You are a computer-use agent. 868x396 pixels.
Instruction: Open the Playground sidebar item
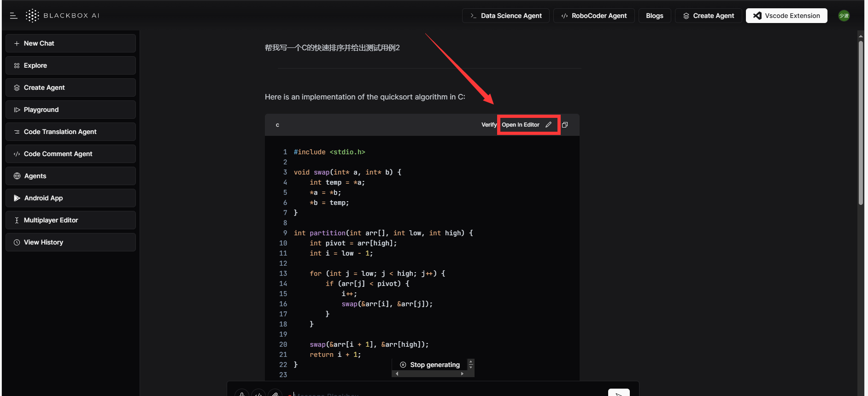(70, 110)
